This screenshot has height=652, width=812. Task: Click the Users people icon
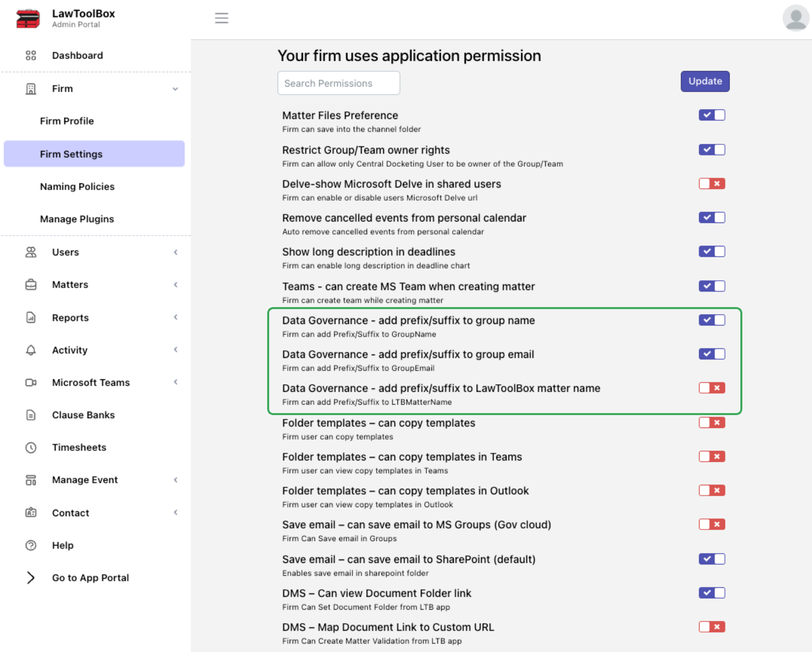pos(31,252)
